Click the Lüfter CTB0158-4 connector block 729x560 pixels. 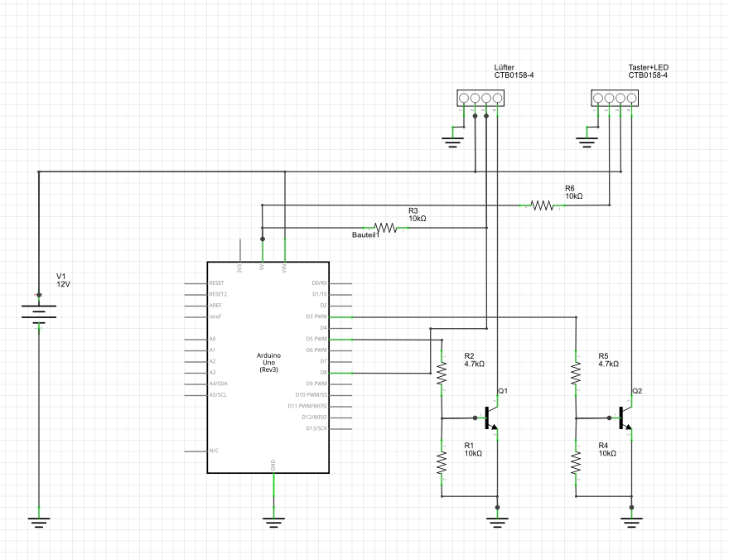pyautogui.click(x=480, y=99)
